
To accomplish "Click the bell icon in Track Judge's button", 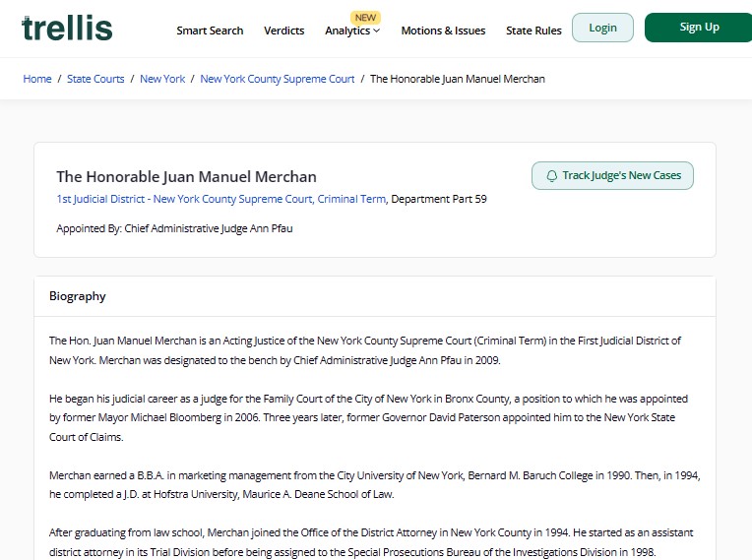I will click(552, 176).
